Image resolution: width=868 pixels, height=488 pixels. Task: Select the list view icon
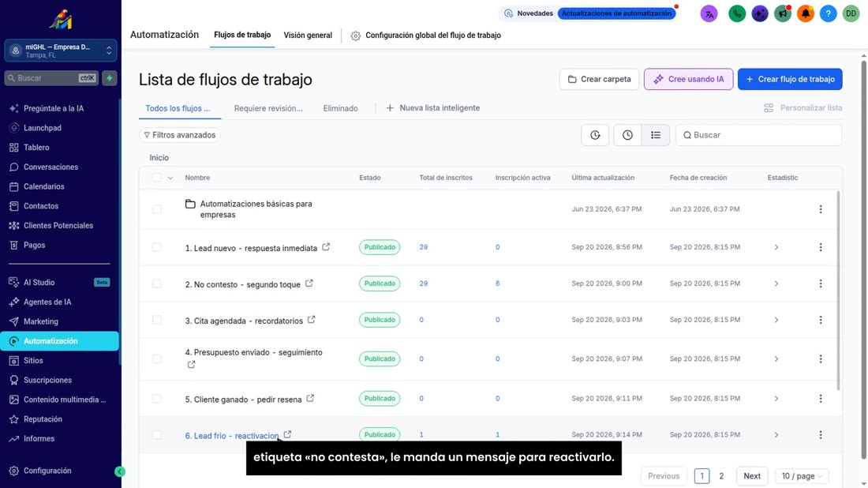coord(656,135)
